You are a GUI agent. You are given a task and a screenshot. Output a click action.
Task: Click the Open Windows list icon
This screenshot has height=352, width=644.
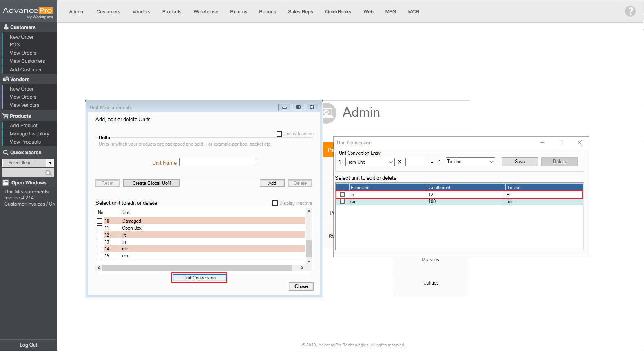tap(6, 183)
